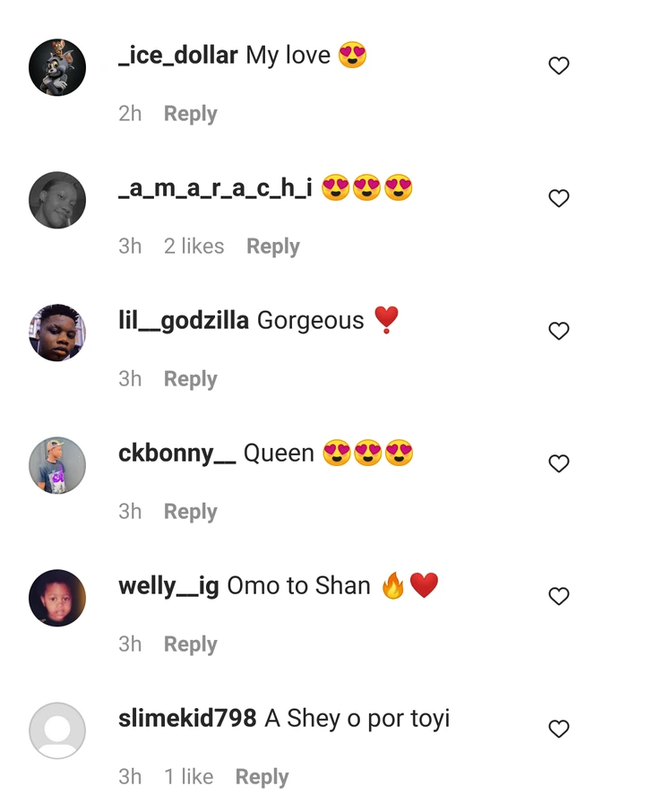
Task: Reply to ckbonny__'s Queen comment
Action: [x=191, y=512]
